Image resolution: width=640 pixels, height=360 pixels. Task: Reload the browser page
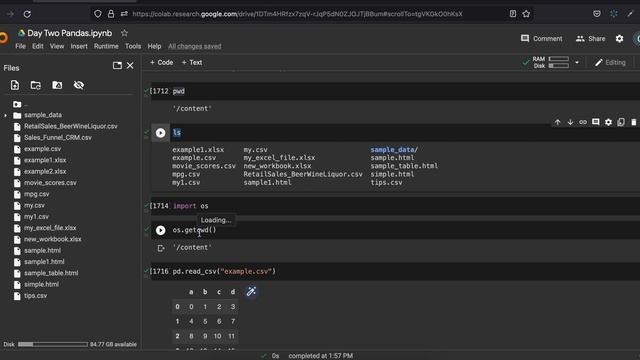27,14
